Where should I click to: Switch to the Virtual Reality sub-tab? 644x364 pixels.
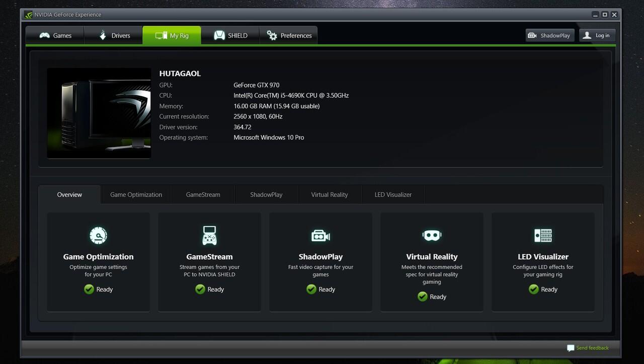(x=329, y=195)
